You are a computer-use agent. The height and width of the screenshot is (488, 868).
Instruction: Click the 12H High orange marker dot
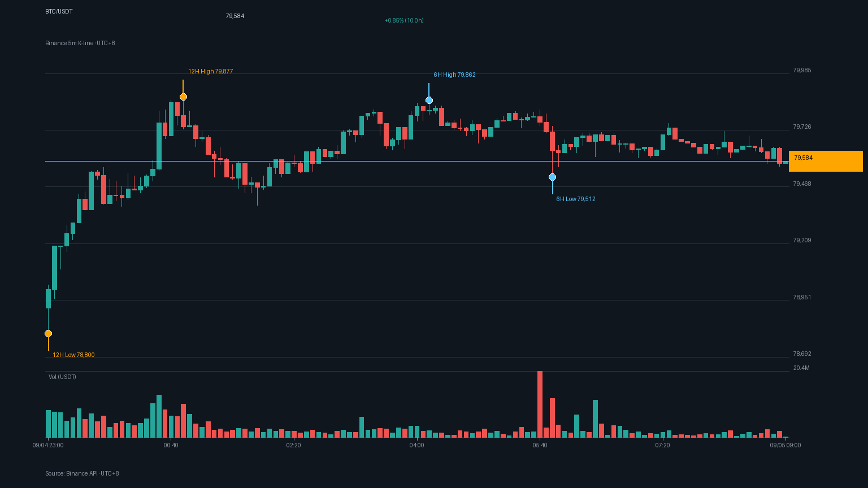(183, 97)
